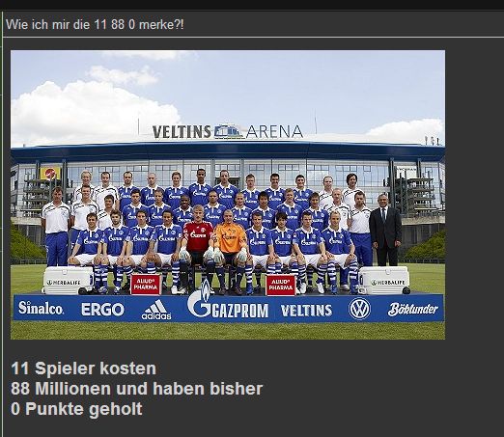Screen dimensions: 504x437
Task: Click the right Herbalife cooler box
Action: 384,281
